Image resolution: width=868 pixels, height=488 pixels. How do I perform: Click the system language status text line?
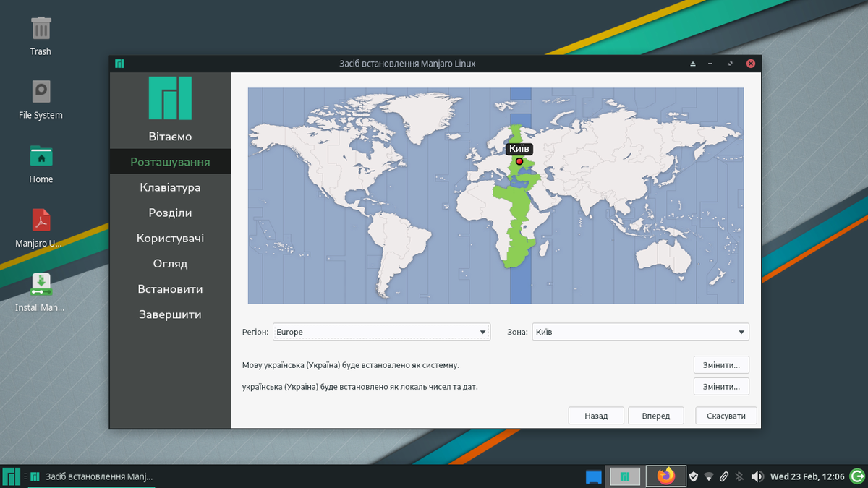351,365
